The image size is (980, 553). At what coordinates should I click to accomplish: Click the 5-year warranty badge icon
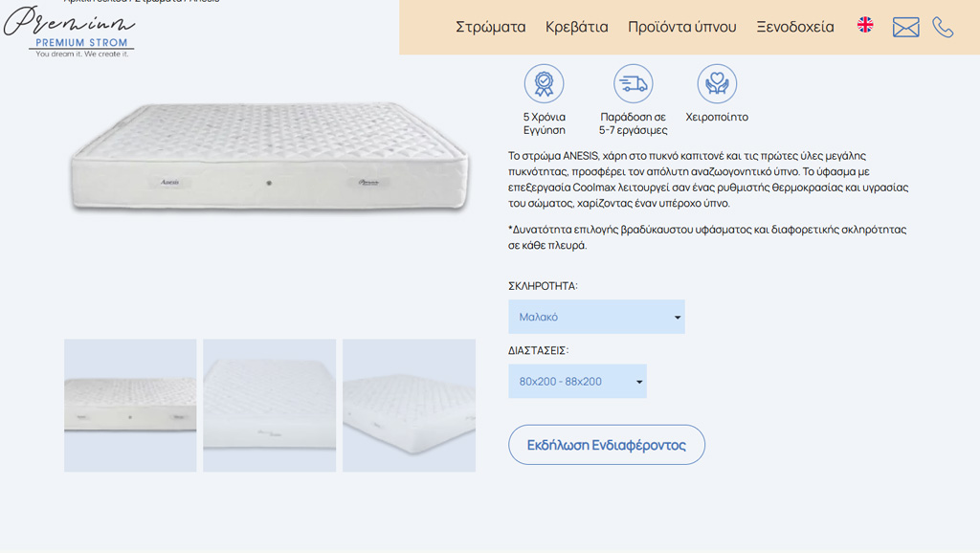[544, 84]
